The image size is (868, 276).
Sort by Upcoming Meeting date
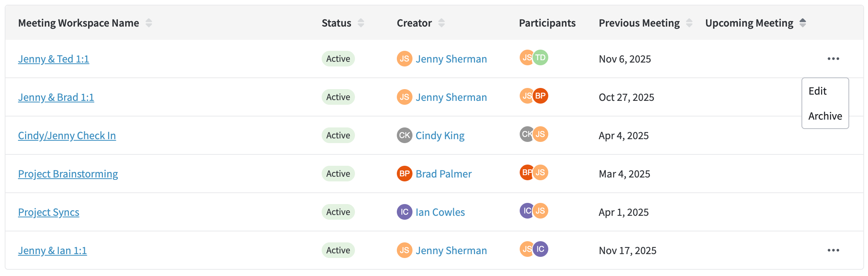[x=803, y=23]
